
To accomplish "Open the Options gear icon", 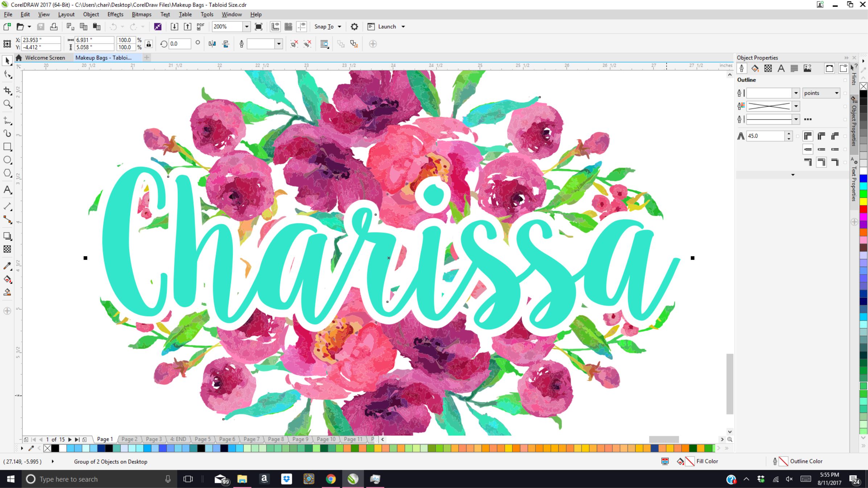I will pos(354,26).
